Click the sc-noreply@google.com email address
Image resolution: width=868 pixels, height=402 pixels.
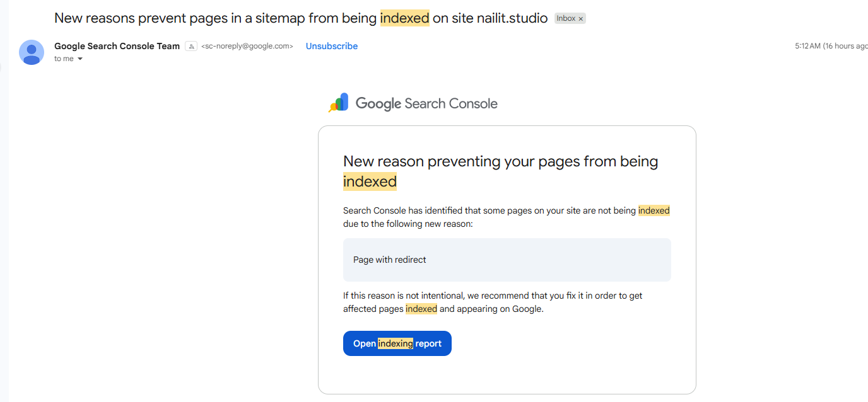tap(247, 46)
